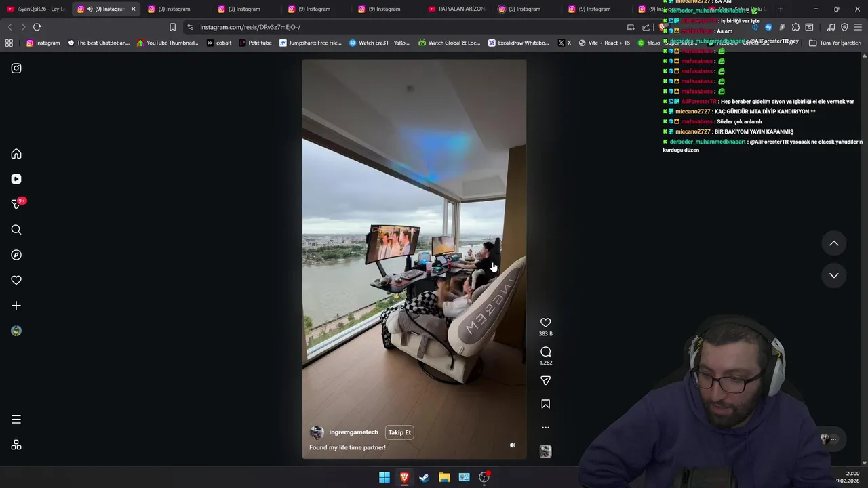Open Steam from the taskbar
868x488 pixels.
coord(424,477)
